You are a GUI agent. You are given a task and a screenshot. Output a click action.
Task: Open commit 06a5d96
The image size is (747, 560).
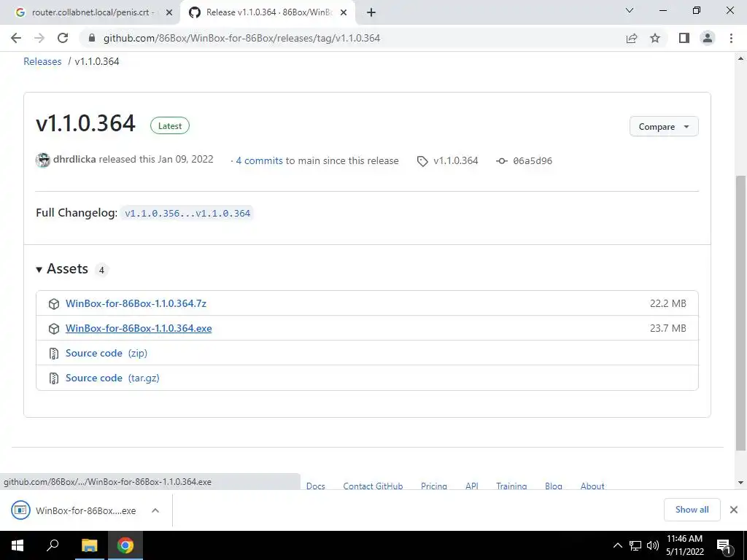(x=532, y=161)
